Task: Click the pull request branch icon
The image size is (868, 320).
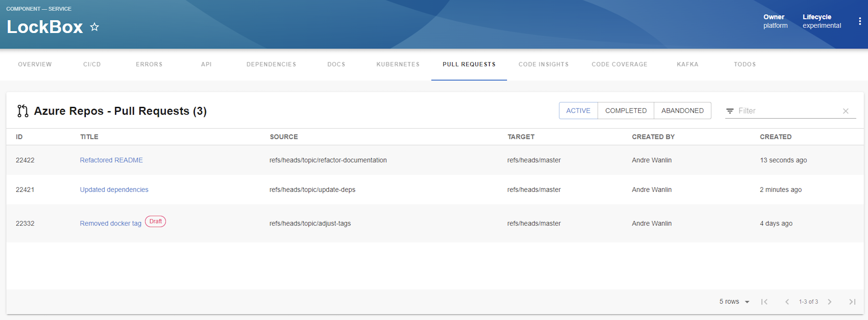Action: pos(23,111)
